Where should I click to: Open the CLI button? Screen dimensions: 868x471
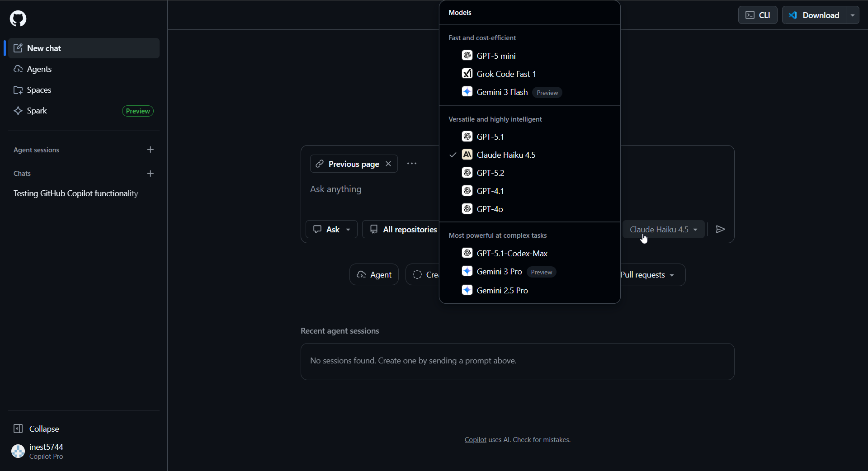pos(758,15)
